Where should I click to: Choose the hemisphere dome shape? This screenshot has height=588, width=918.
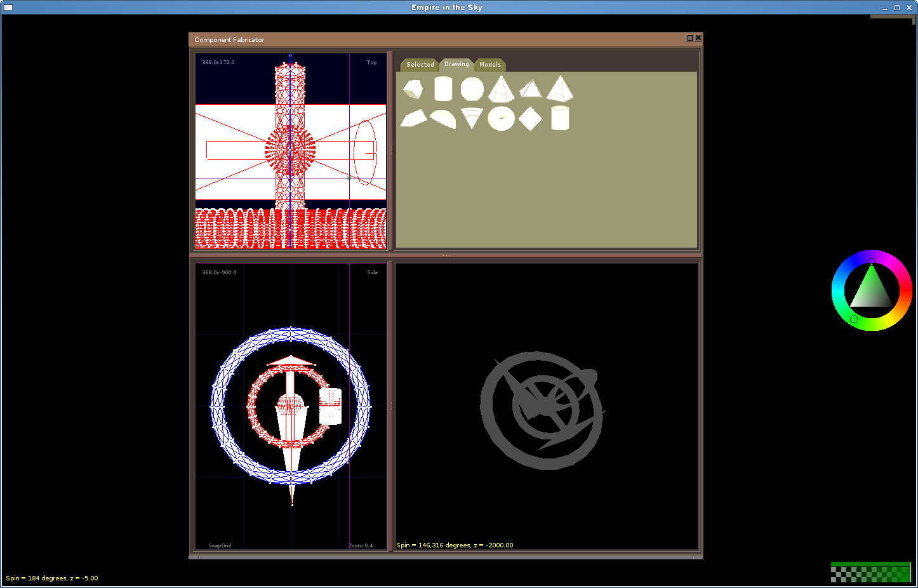pos(443,119)
